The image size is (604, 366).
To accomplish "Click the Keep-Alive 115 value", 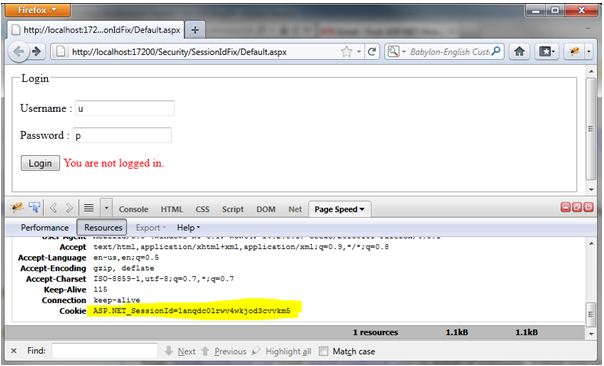I will click(x=100, y=289).
